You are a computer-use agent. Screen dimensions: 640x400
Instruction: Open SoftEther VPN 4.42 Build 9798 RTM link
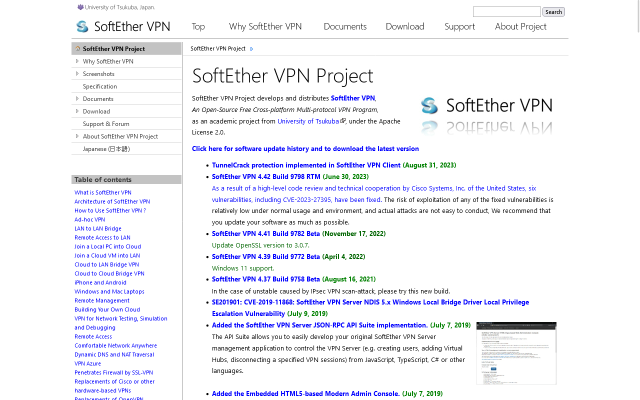click(266, 176)
